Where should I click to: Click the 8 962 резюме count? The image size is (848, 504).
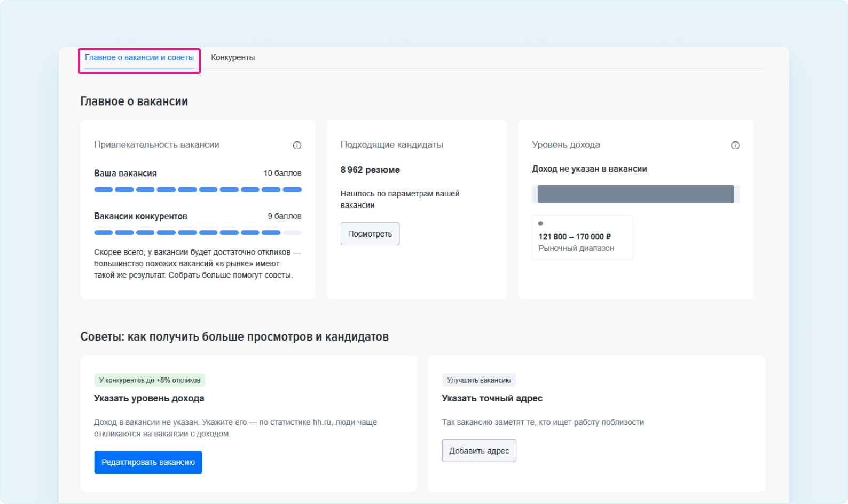pyautogui.click(x=370, y=170)
